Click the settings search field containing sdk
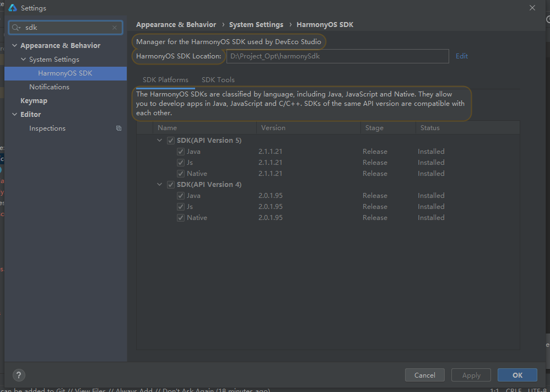Image resolution: width=550 pixels, height=392 pixels. [x=66, y=28]
